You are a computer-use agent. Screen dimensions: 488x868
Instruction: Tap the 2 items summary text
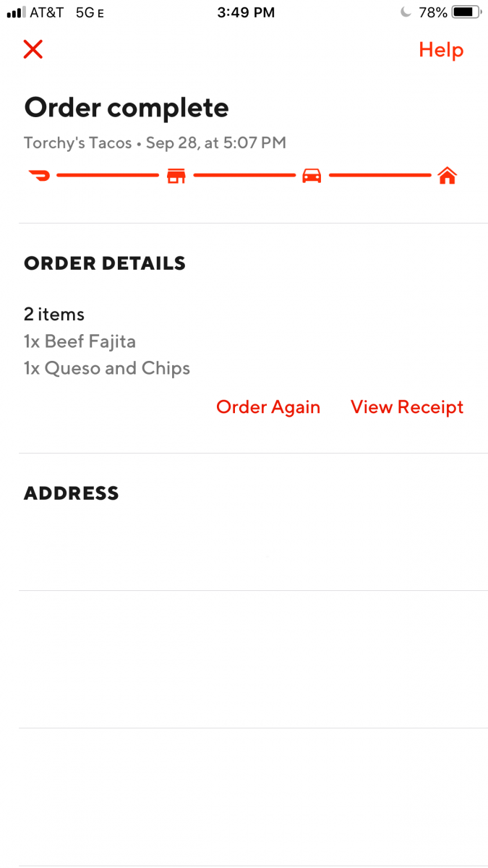tap(54, 315)
